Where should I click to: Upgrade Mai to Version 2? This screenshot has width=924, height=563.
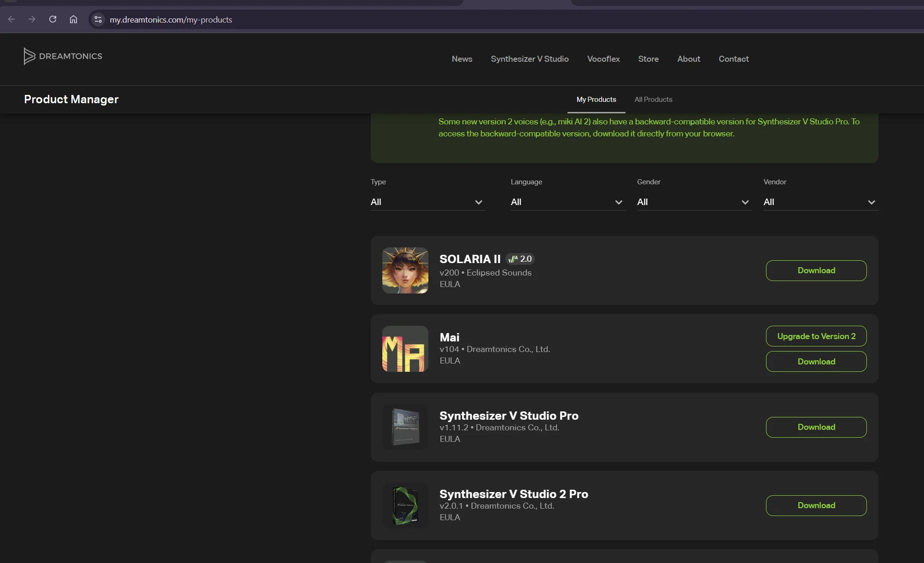pos(816,336)
